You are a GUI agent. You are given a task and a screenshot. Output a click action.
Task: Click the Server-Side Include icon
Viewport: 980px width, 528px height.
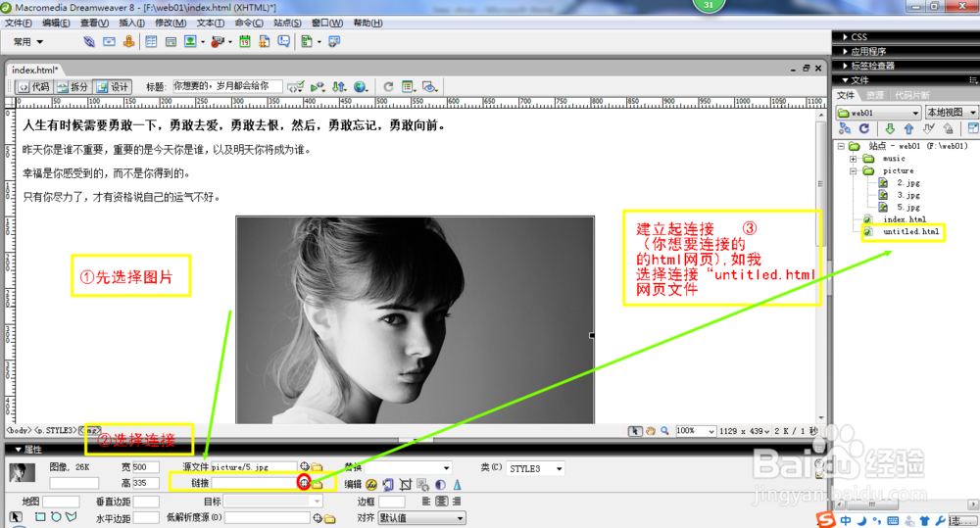[265, 42]
